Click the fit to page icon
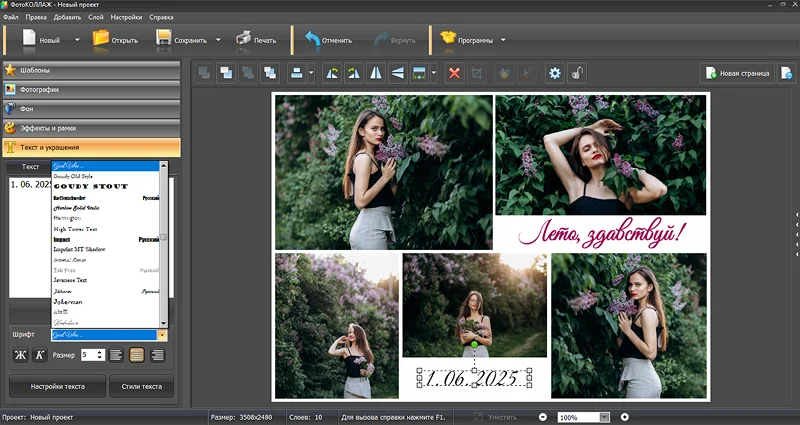The image size is (800, 425). 419,73
